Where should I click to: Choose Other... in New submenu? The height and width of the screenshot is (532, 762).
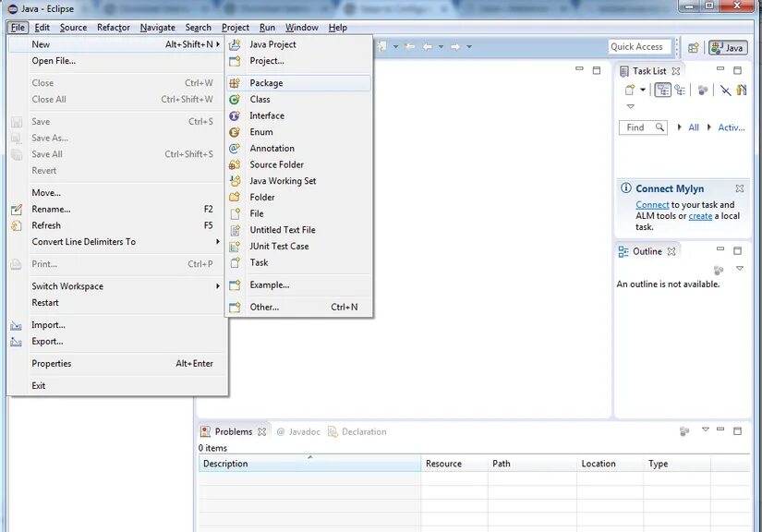299,307
